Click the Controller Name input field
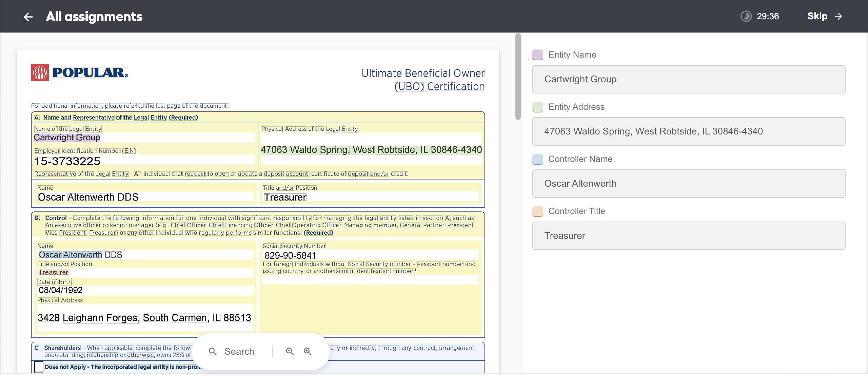868x376 pixels. pyautogui.click(x=689, y=184)
